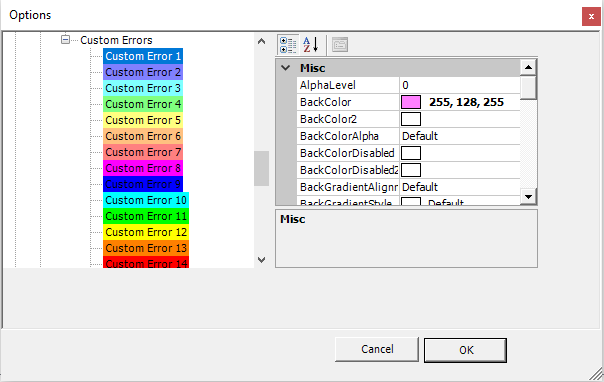Click the BackColorDisabled2 empty swatch
This screenshot has width=604, height=382.
coord(411,170)
